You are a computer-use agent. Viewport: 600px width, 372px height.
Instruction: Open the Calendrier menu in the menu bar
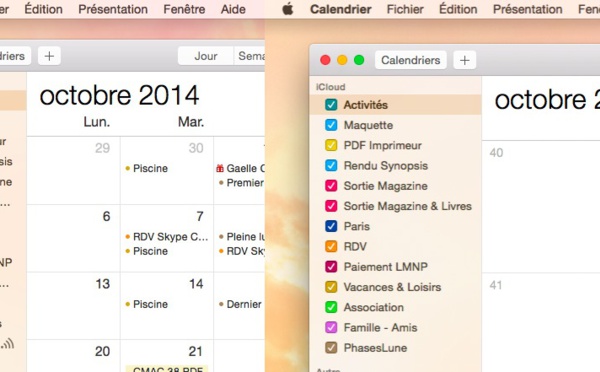(x=341, y=9)
